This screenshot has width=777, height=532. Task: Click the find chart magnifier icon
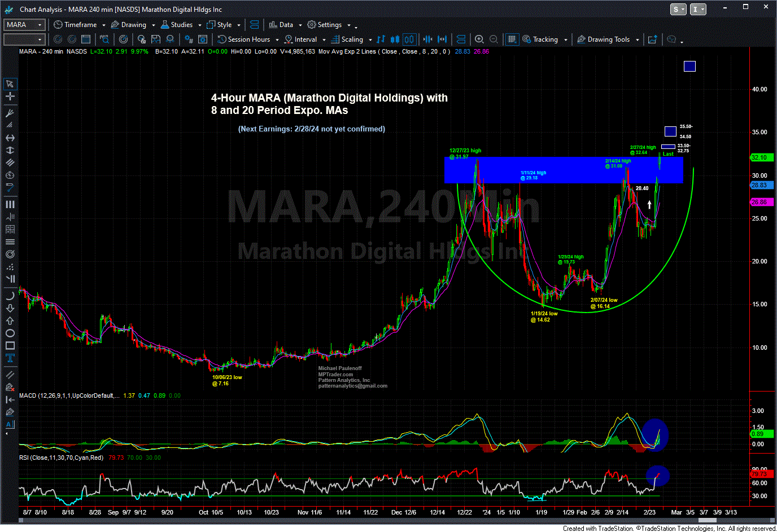[104, 39]
